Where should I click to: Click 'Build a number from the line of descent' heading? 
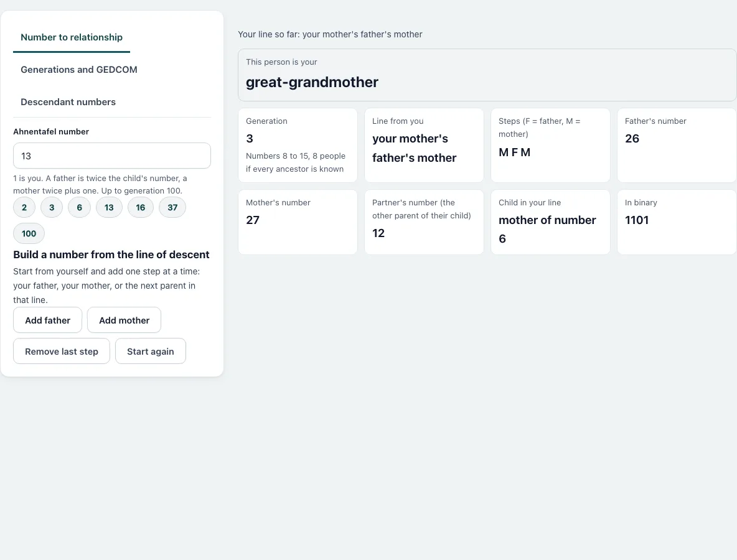click(x=111, y=254)
